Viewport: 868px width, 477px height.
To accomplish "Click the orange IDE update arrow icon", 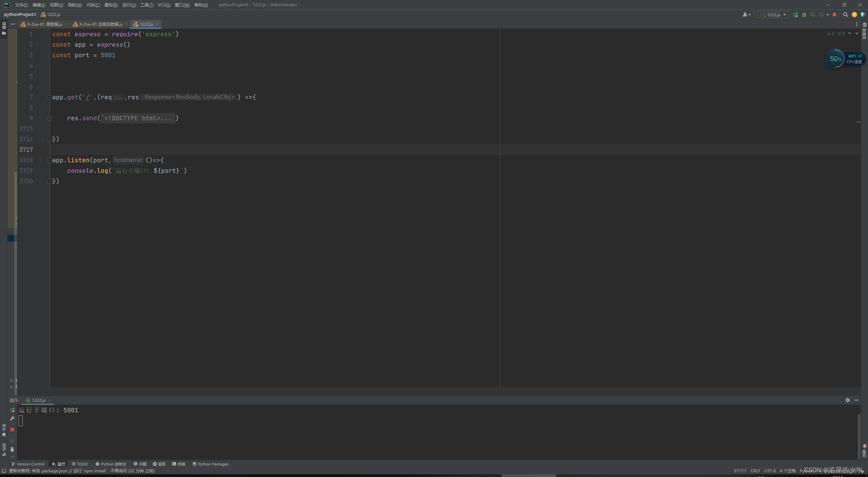I will [x=854, y=15].
